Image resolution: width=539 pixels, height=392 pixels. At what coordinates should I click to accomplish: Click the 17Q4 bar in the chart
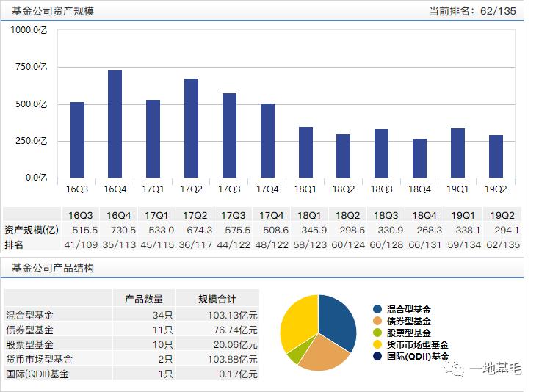(x=267, y=140)
